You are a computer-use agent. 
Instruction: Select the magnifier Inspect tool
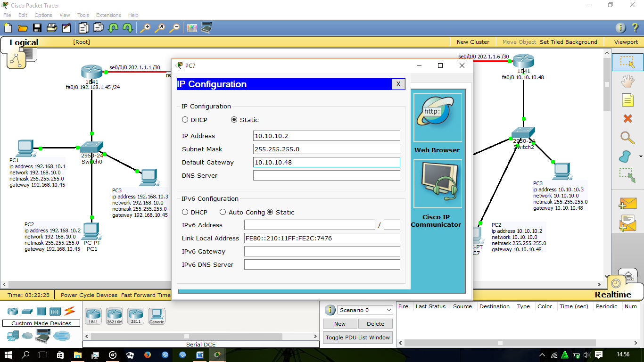coord(627,138)
